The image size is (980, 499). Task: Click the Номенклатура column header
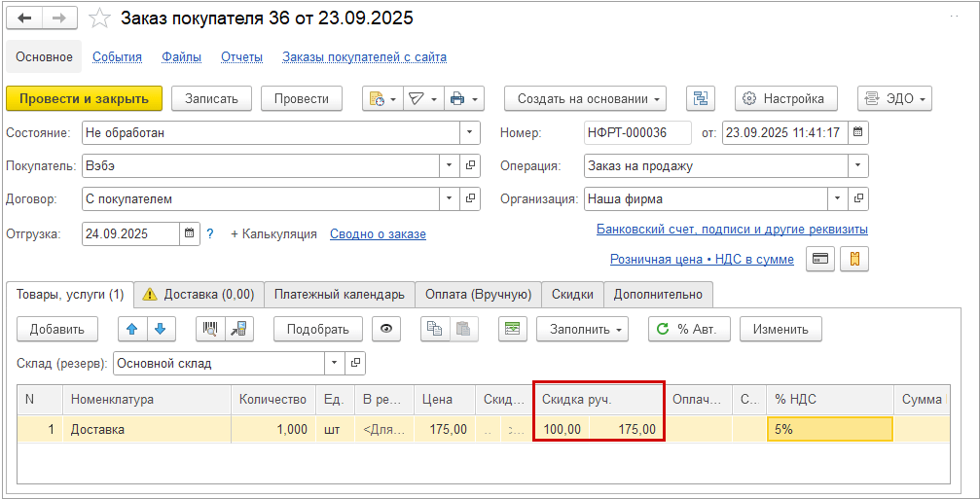[x=147, y=400]
